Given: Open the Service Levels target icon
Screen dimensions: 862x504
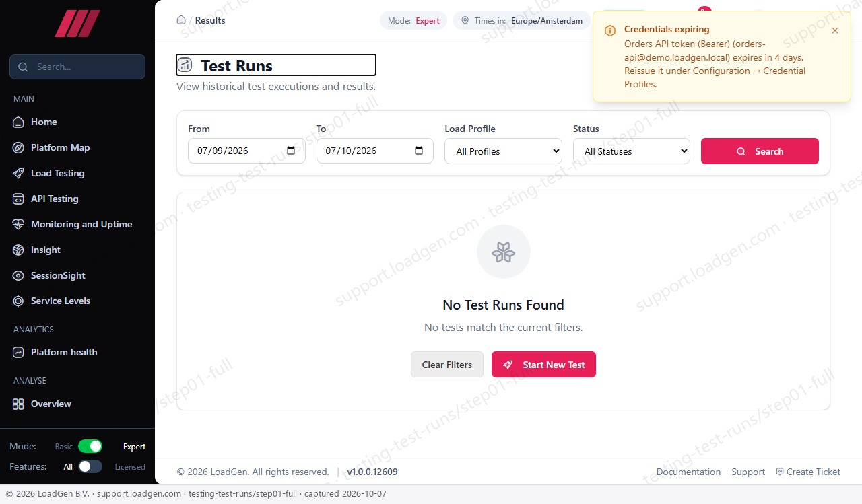Looking at the screenshot, I should [x=18, y=301].
